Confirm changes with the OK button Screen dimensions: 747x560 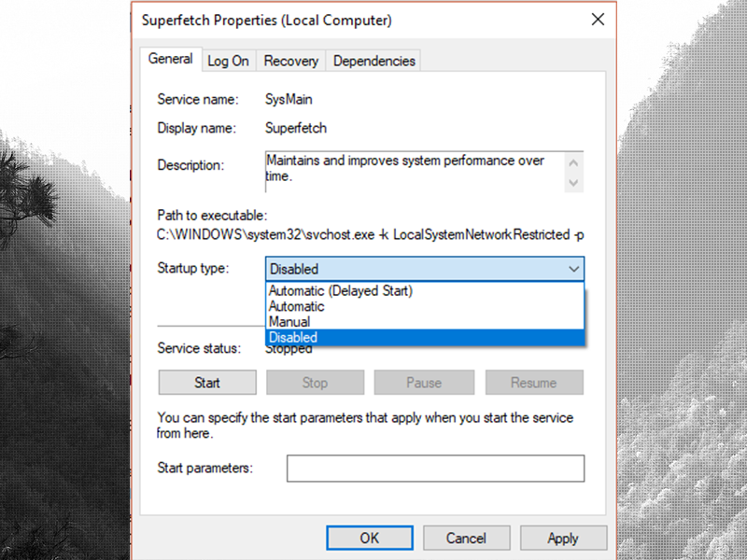coord(369,538)
